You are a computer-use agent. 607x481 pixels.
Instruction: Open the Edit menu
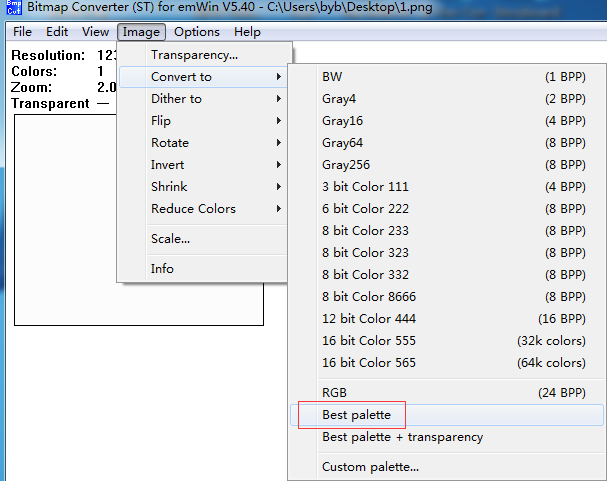(57, 32)
